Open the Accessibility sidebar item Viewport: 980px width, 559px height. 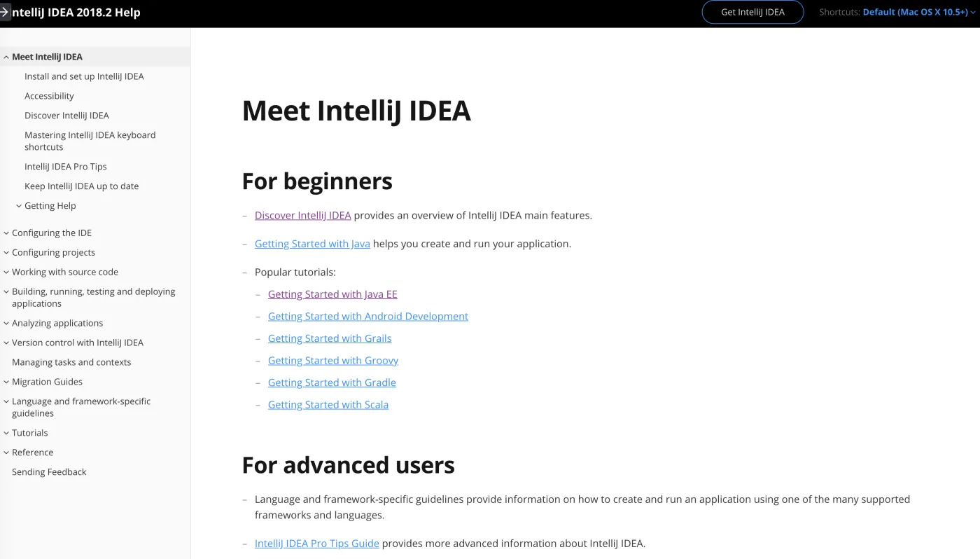click(49, 96)
